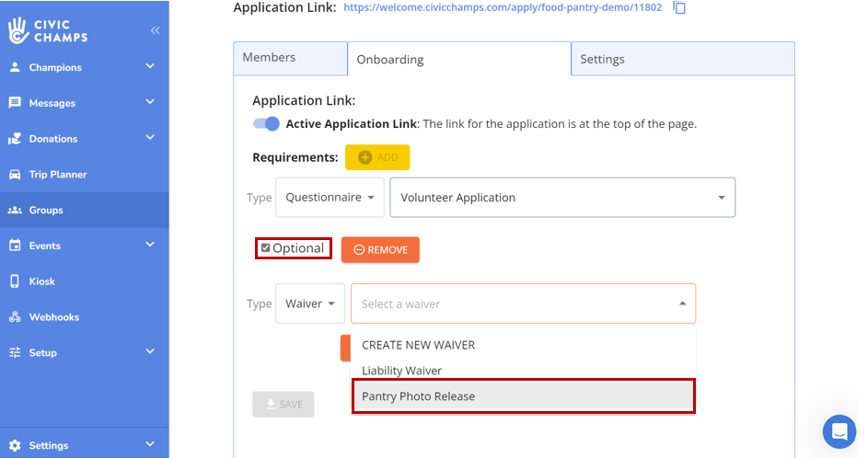Toggle the Active Application Link switch

click(x=266, y=124)
